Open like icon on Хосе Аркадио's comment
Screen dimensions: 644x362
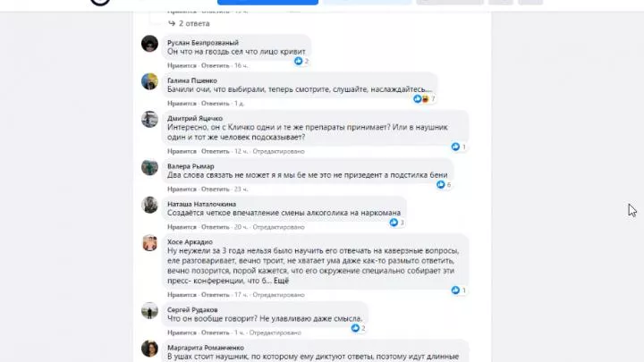455,290
